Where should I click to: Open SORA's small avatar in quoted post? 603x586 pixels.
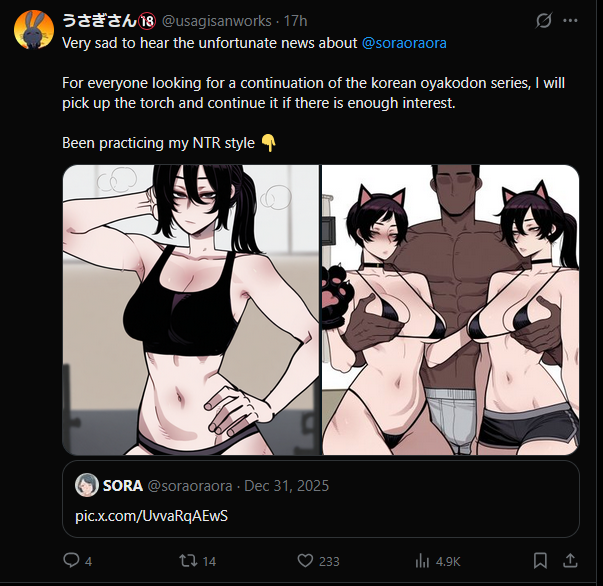point(87,485)
